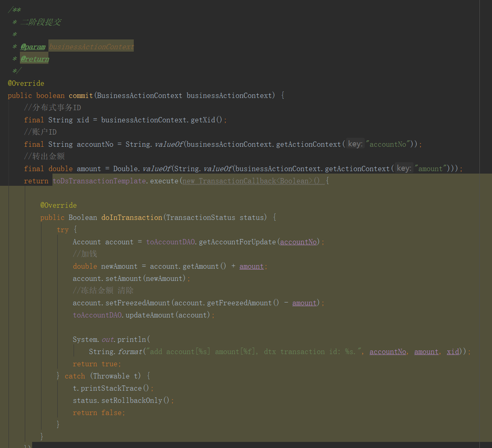Click the 二阶段提交 Javadoc comment text

click(x=41, y=22)
